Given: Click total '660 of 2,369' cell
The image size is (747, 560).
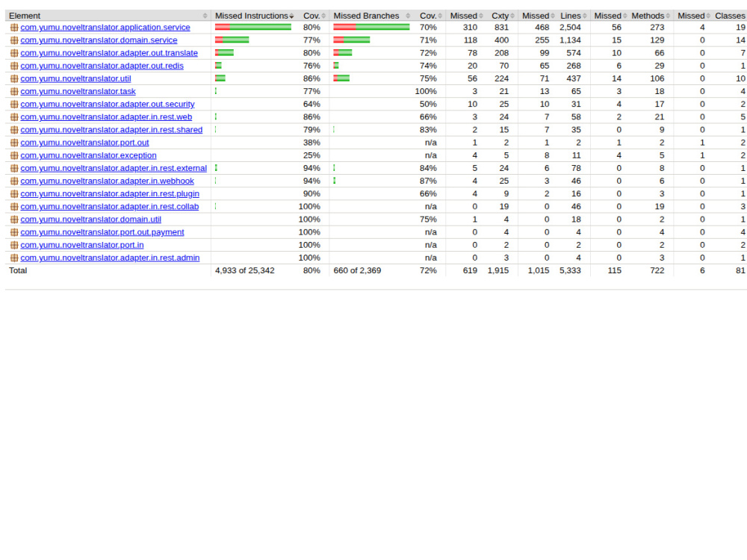Looking at the screenshot, I should pos(357,270).
